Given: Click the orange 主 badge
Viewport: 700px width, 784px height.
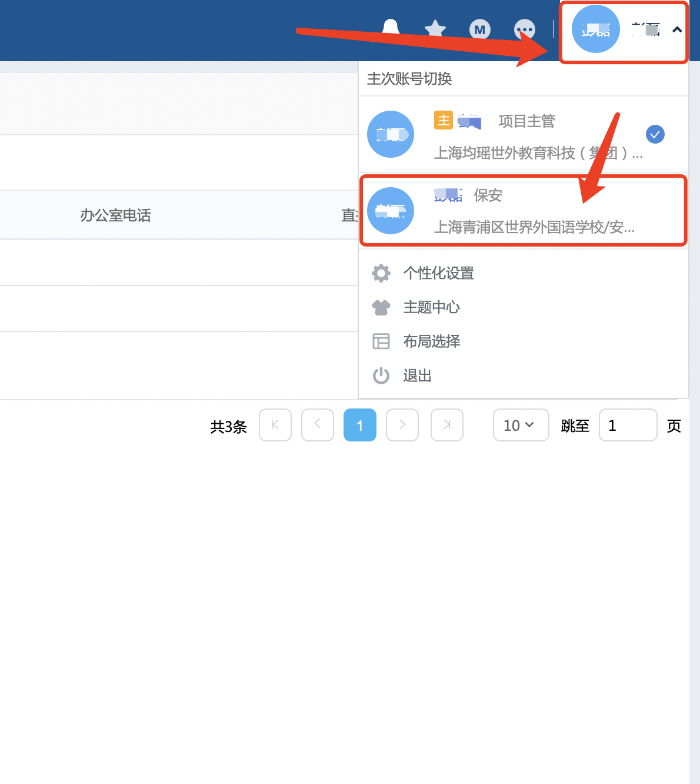Looking at the screenshot, I should (444, 120).
